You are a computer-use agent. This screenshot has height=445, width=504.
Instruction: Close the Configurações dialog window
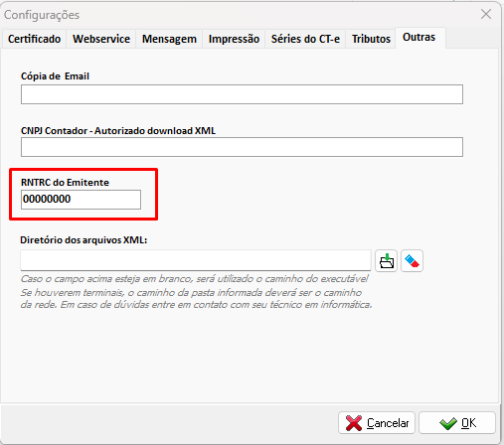click(x=486, y=14)
